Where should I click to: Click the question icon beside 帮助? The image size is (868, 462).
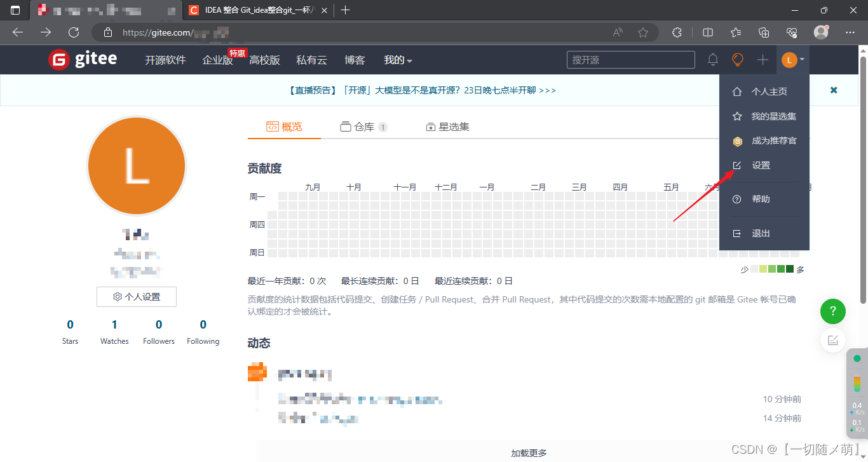737,199
